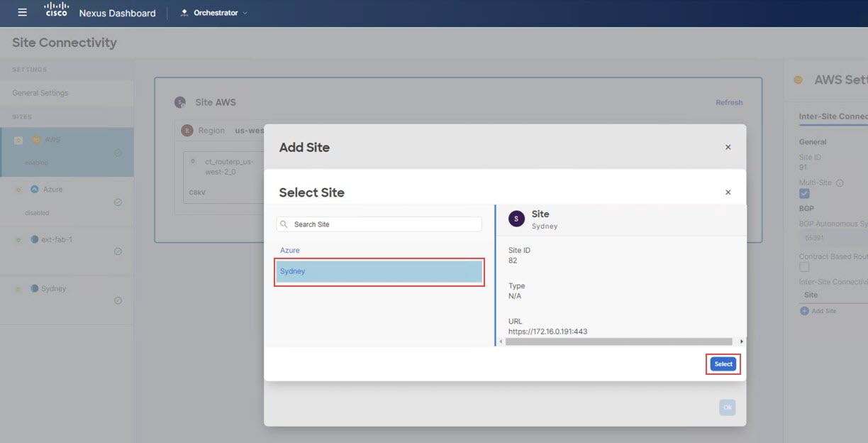
Task: Click the AWS cloud icon in the sidebar
Action: tap(35, 140)
